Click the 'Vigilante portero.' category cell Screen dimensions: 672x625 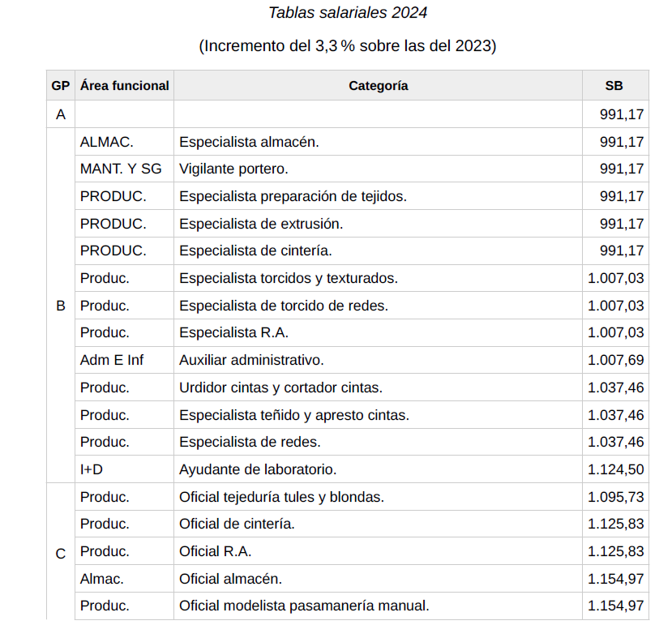point(233,169)
